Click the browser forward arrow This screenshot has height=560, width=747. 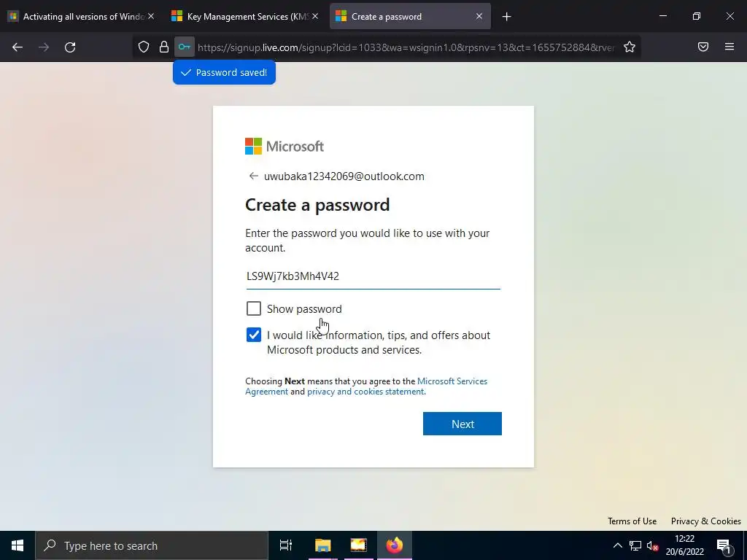tap(44, 47)
